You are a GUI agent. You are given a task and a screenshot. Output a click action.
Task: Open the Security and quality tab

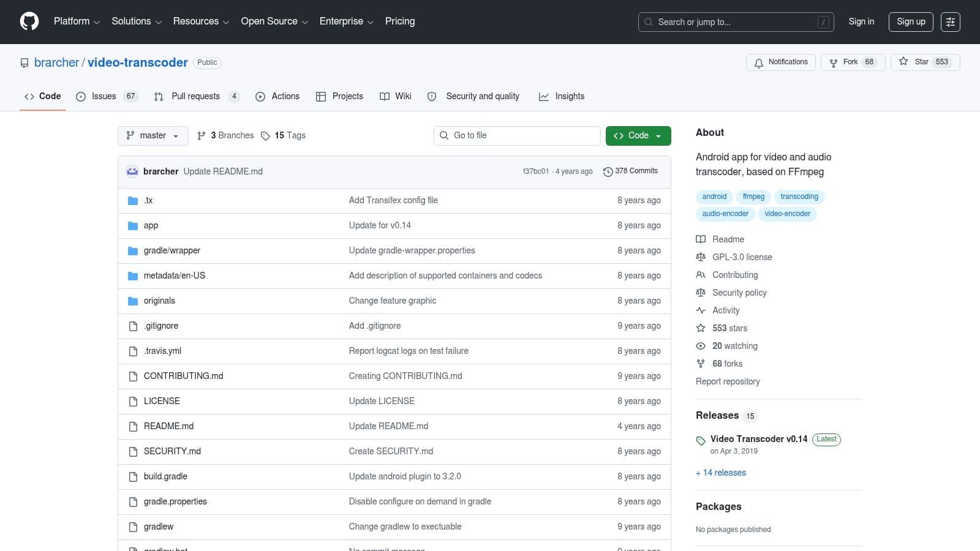pyautogui.click(x=473, y=96)
